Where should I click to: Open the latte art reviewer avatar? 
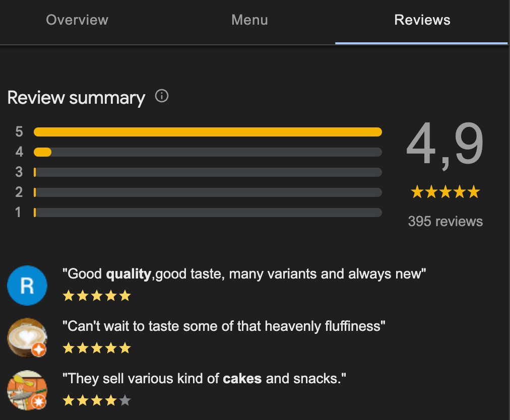[27, 337]
